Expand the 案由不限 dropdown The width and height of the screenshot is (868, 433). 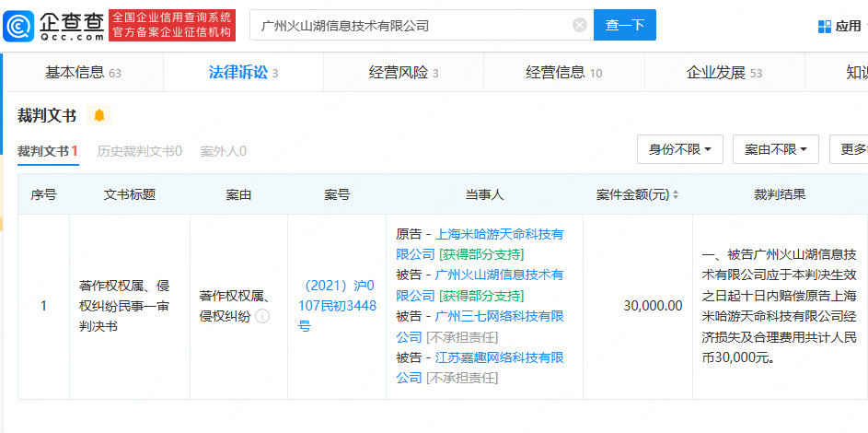coord(776,149)
